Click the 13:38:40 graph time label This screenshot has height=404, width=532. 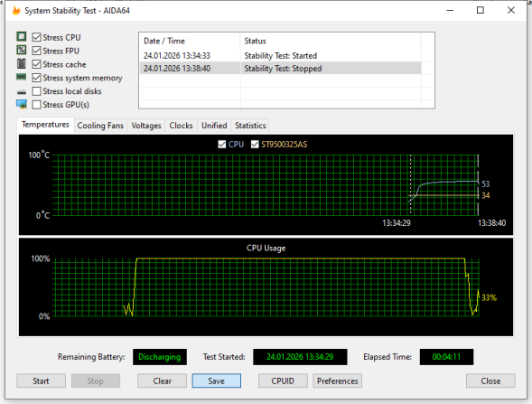coord(491,223)
